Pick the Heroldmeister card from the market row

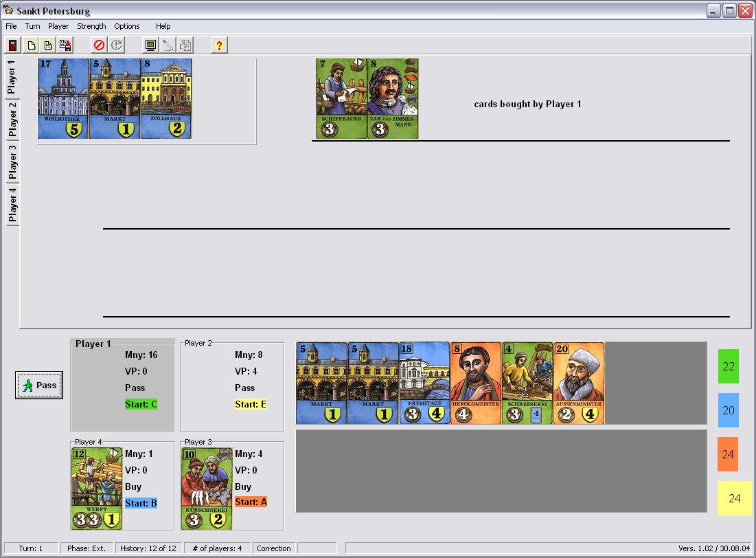(476, 383)
